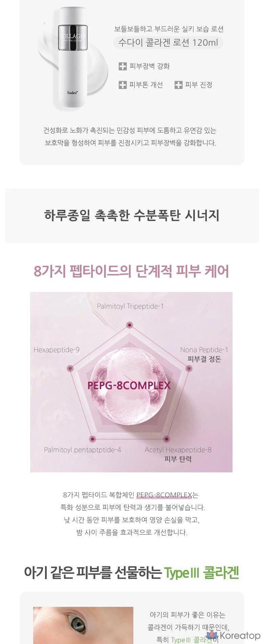Select the Palmitoyl Tripeptide-1 pentagon node
Image resolution: width=264 pixels, height=644 pixels.
(129, 325)
